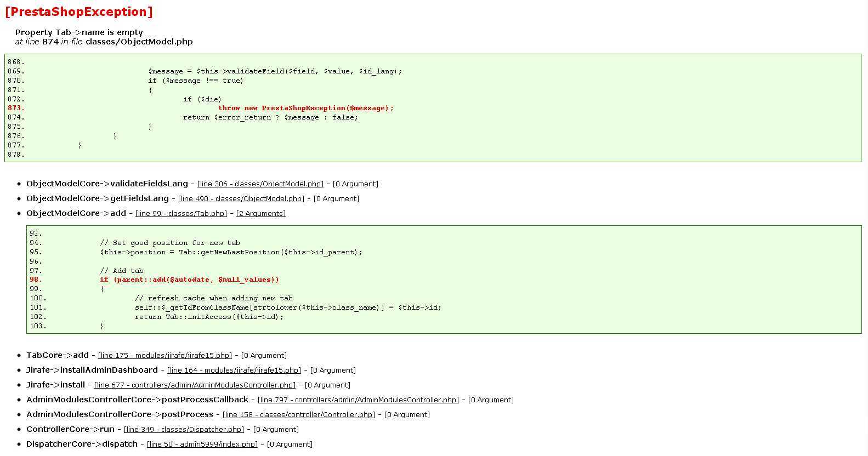Click '[0 Argument]' beside getFieldsLang

(336, 199)
